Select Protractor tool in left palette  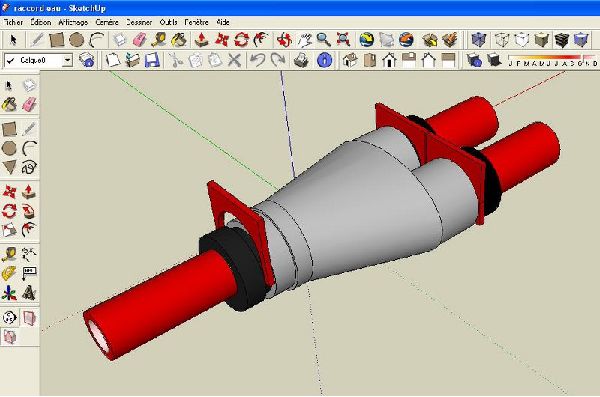[x=10, y=273]
